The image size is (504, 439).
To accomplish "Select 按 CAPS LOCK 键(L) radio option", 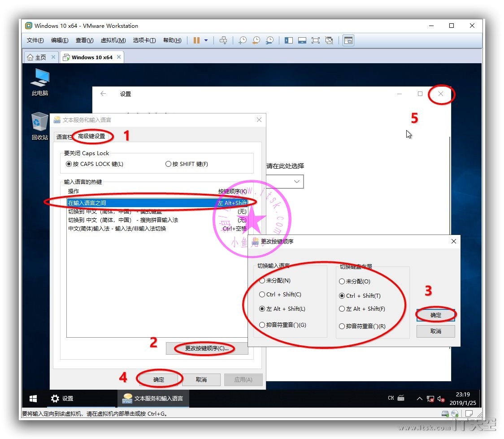I will 95,164.
